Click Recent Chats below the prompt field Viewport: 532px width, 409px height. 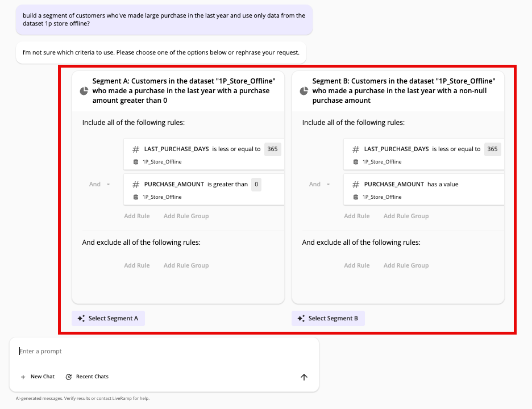coord(92,376)
